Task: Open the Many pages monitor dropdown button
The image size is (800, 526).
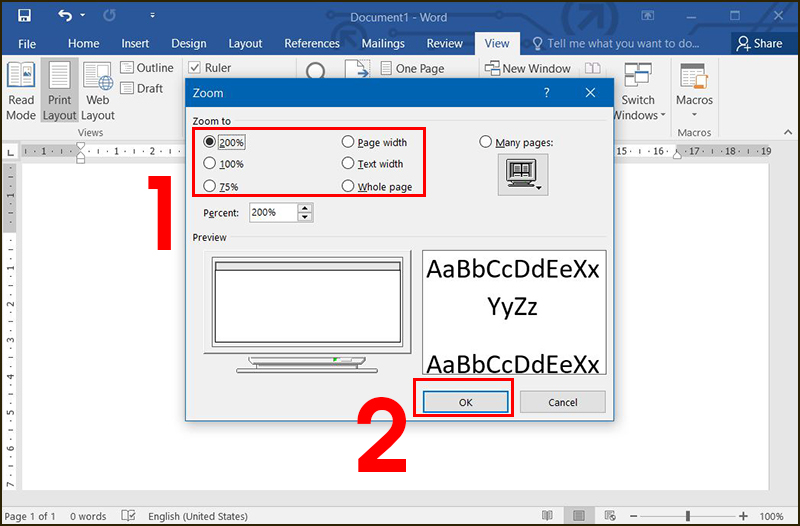Action: 523,174
